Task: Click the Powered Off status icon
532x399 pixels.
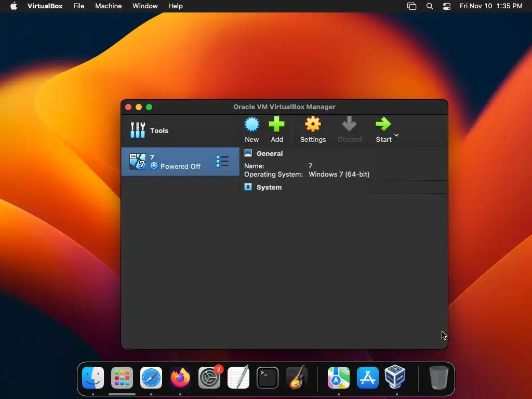Action: tap(154, 166)
